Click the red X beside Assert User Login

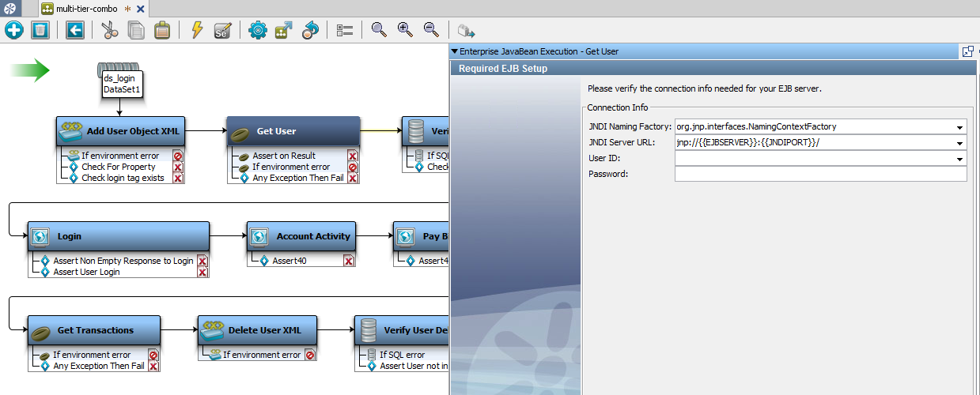click(x=202, y=272)
